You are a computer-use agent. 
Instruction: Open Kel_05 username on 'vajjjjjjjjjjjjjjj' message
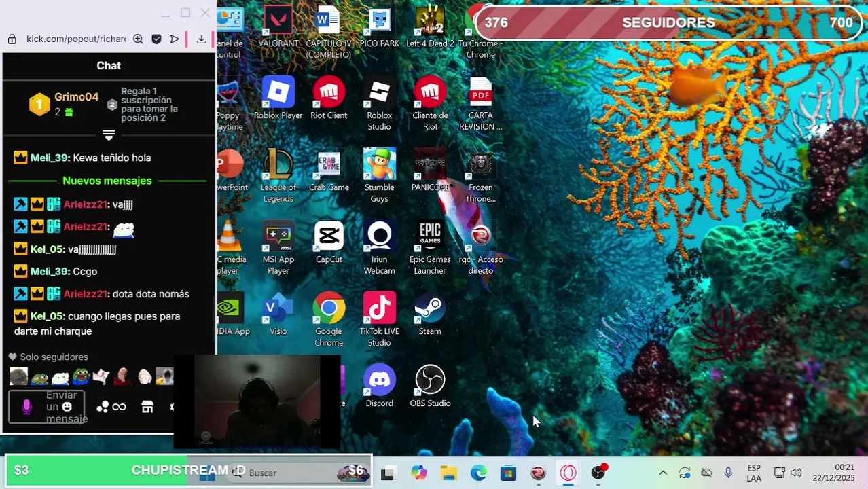pos(47,249)
